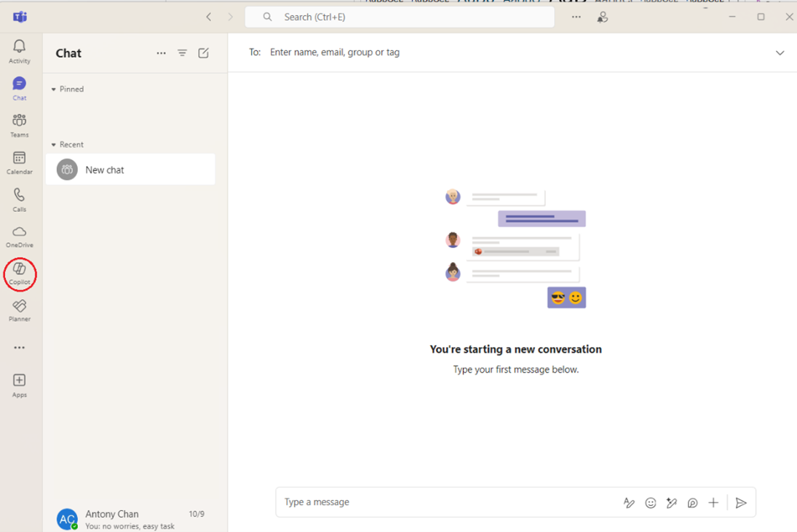797x532 pixels.
Task: Show more apps via sidebar ellipsis
Action: [x=20, y=348]
